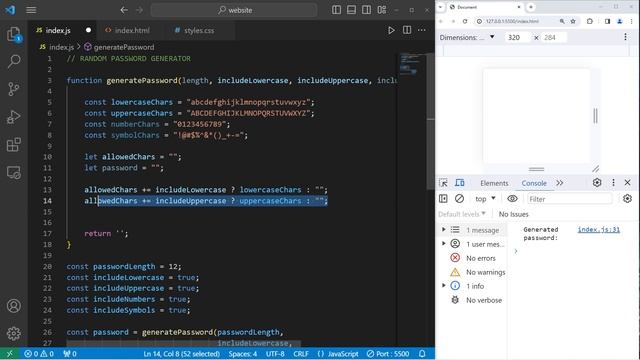
Task: Click the website command center search box
Action: (234, 10)
